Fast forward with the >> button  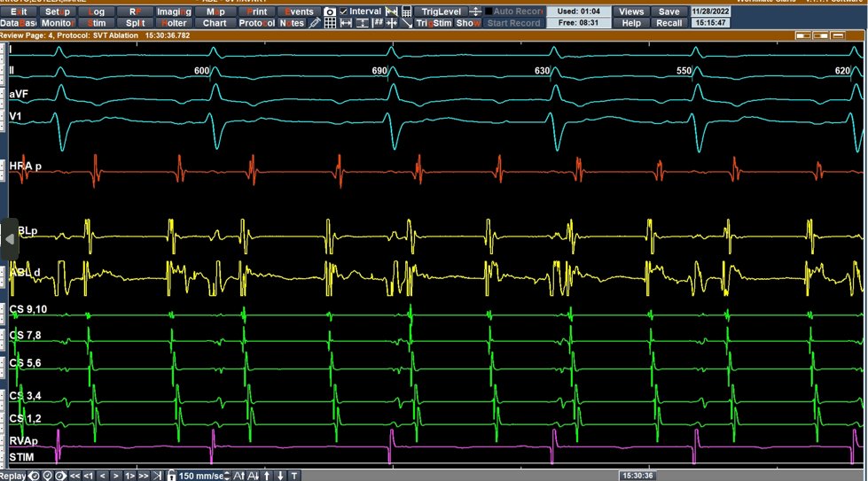click(144, 476)
